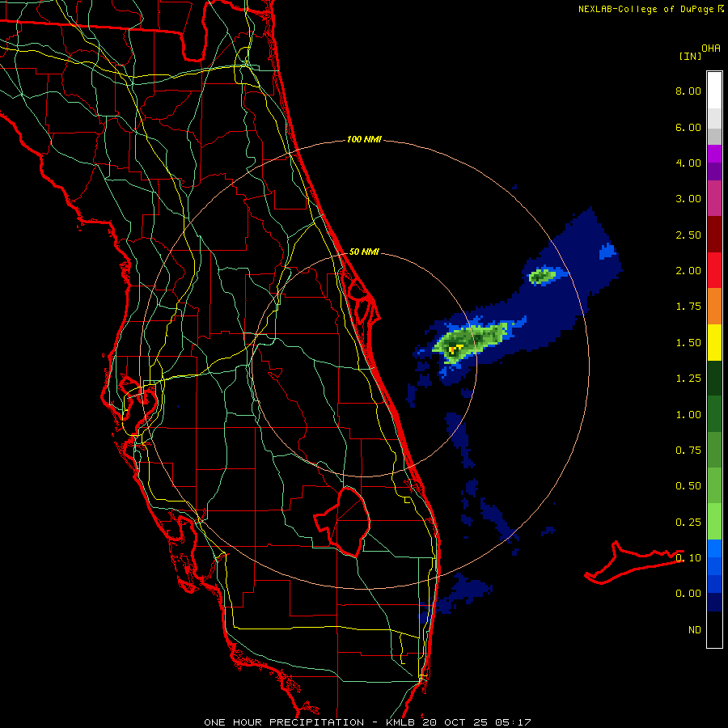Select the yellow swatch beside 1.50

pyautogui.click(x=714, y=342)
